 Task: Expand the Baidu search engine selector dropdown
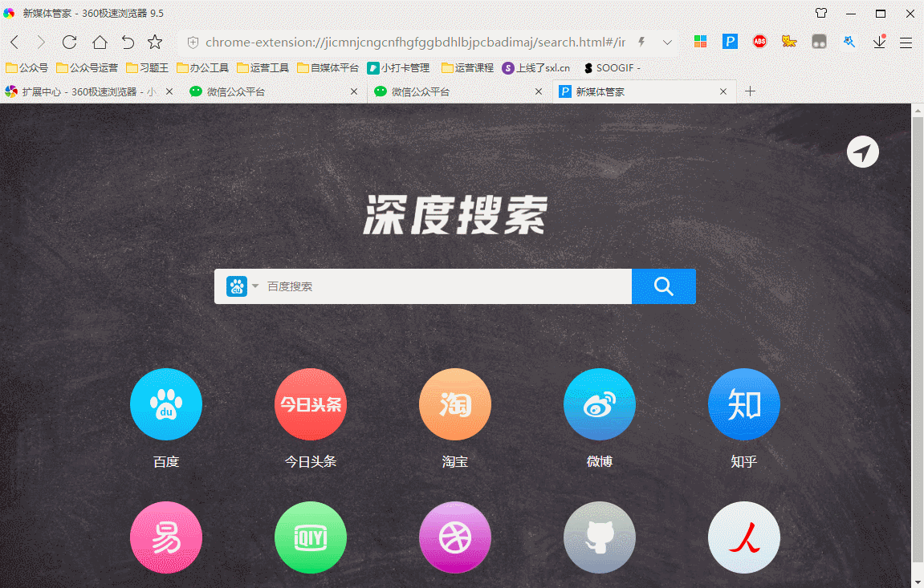click(x=242, y=286)
